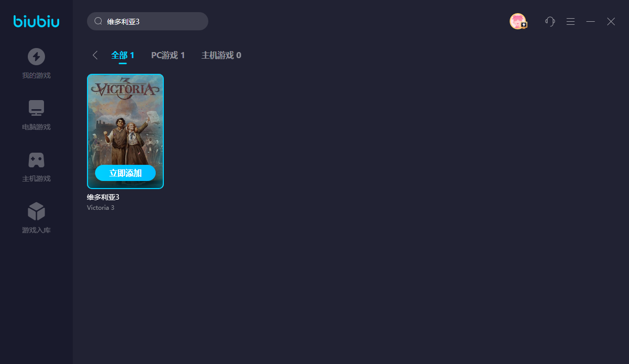Focus the search field containing 维多利亚3
Viewport: 629px width, 364px height.
pos(152,21)
